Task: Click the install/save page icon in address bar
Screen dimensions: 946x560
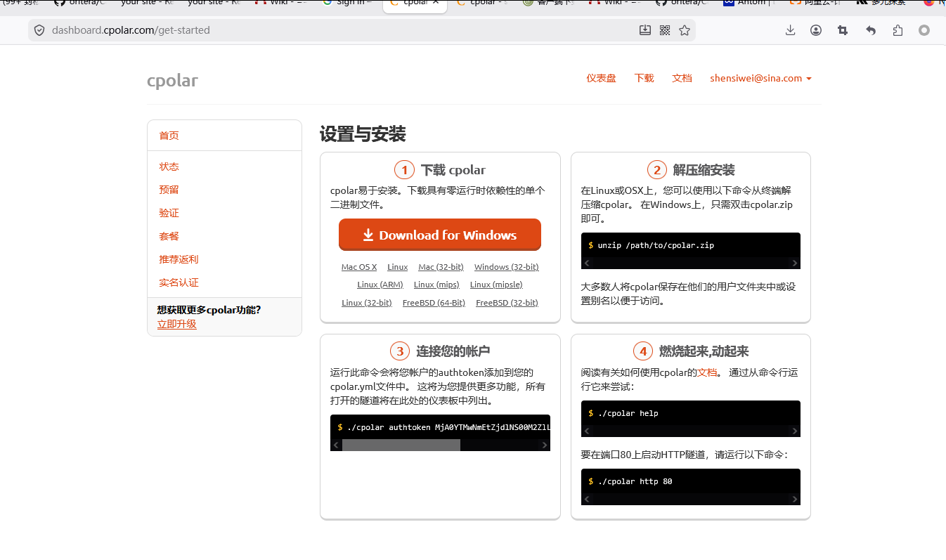Action: [x=645, y=30]
